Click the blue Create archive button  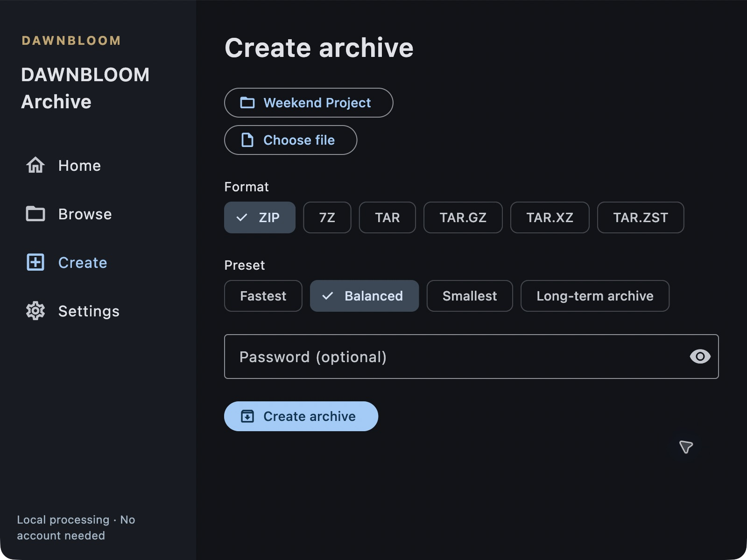(301, 416)
